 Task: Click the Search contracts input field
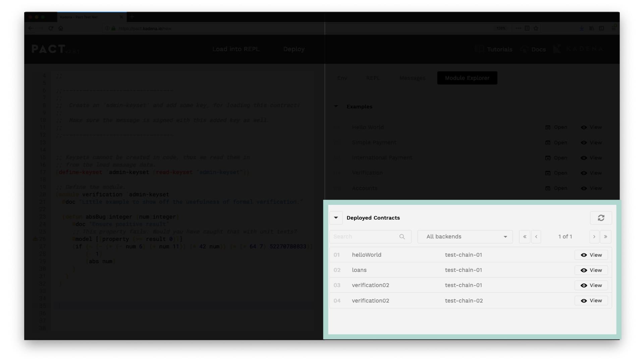coord(370,237)
